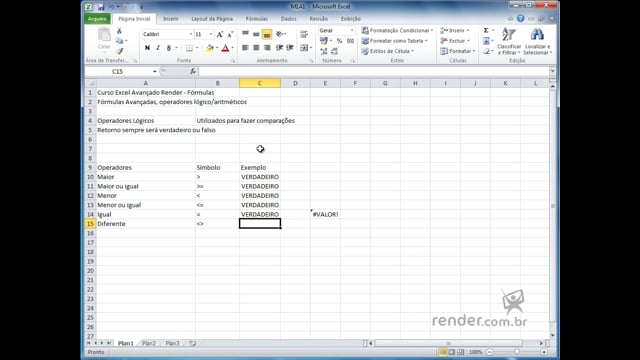The width and height of the screenshot is (640, 360).
Task: Open Formatar como Tabela dropdown
Action: tap(394, 41)
